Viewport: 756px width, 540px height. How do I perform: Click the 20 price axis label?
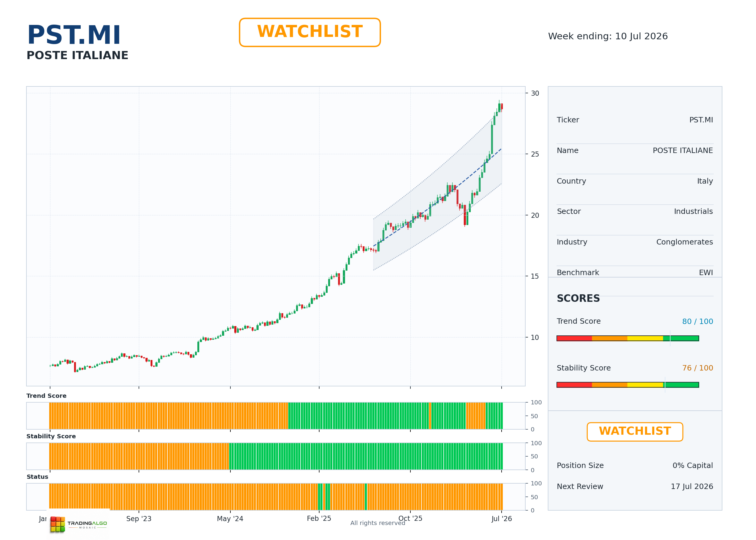[535, 215]
